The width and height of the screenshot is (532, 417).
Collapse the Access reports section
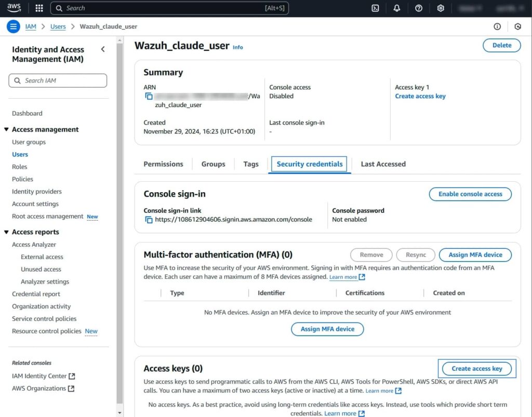(x=6, y=232)
